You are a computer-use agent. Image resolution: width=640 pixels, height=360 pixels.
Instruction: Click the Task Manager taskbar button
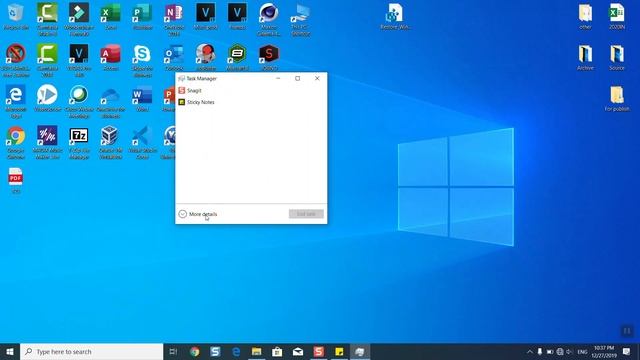(360, 351)
